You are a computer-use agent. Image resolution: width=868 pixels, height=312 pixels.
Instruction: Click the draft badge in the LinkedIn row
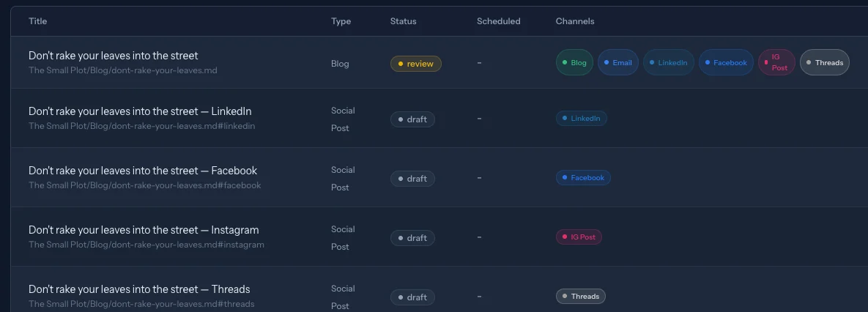click(x=412, y=119)
